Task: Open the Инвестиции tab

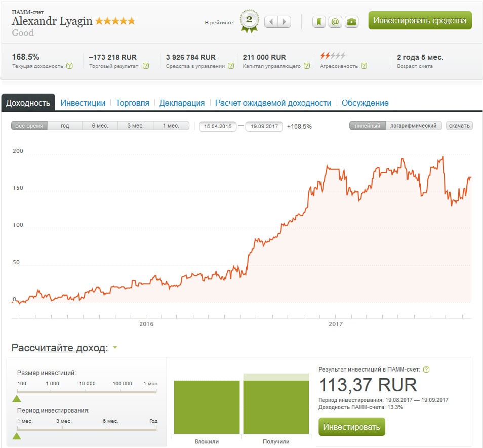Action: 83,103
